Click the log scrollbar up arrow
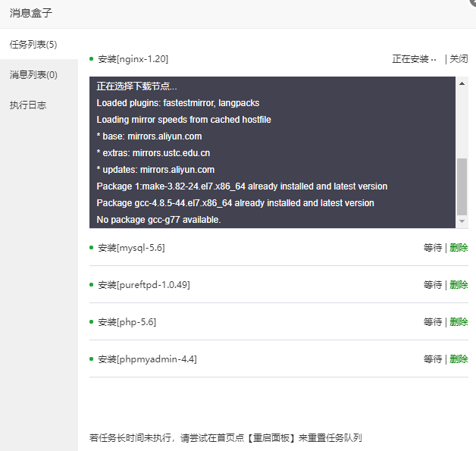The image size is (476, 451). click(x=462, y=83)
